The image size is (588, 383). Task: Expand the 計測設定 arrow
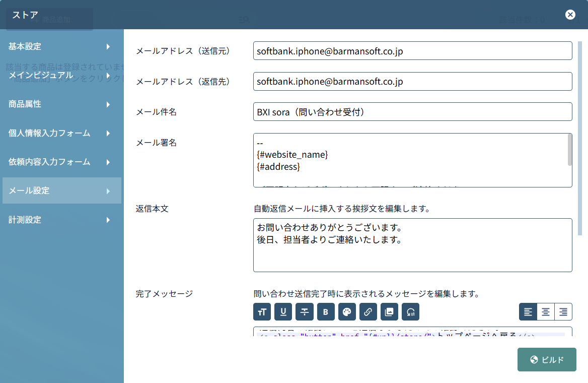[x=108, y=220]
